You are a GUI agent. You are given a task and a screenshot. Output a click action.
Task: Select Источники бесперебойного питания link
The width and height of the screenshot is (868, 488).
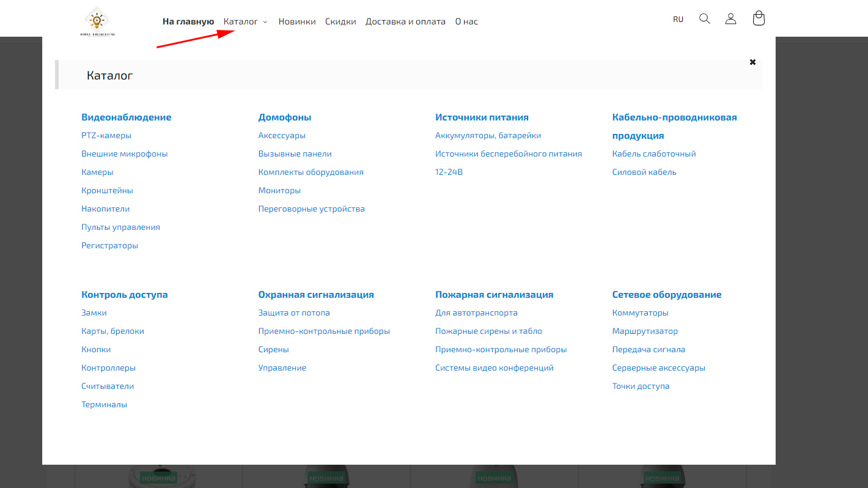coord(508,154)
